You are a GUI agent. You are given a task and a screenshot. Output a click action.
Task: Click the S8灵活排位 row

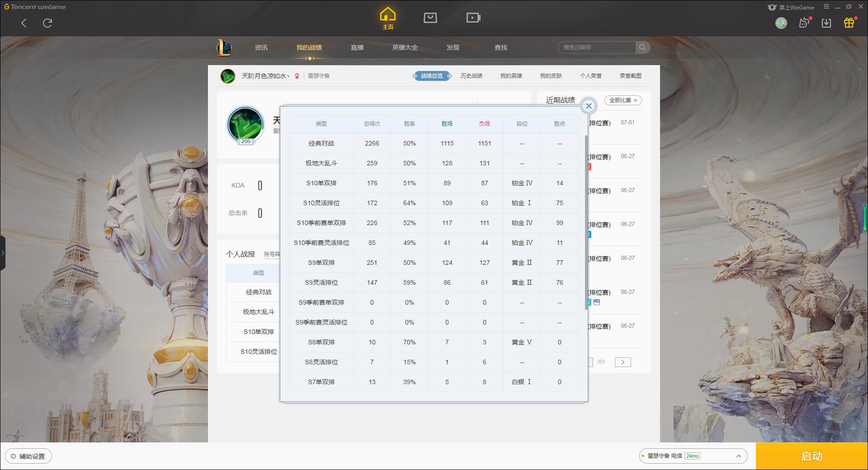434,362
